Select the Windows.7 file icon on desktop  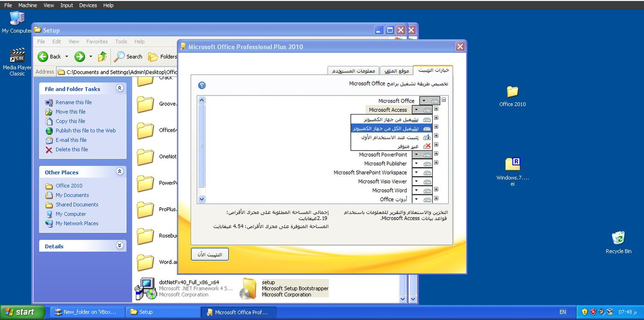pos(512,172)
